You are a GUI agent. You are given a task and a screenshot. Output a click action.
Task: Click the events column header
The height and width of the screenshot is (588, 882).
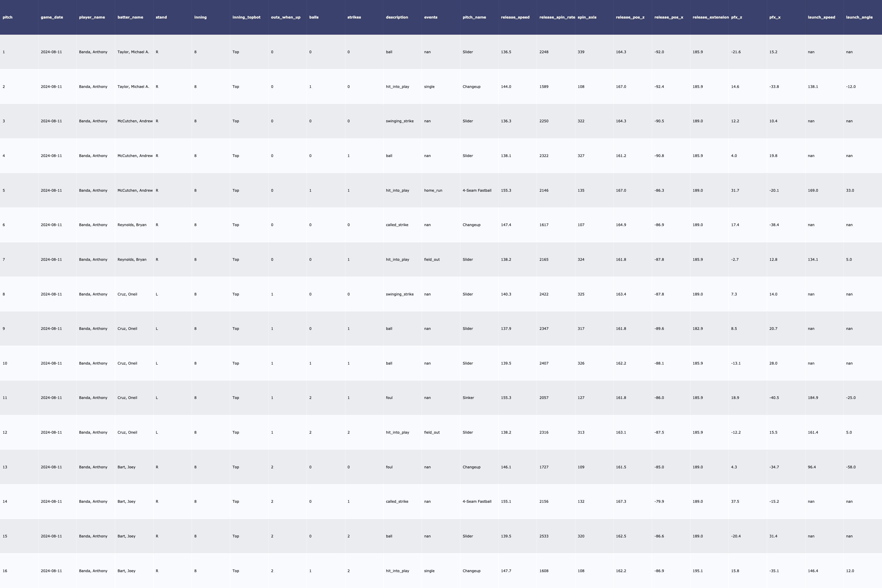(430, 17)
